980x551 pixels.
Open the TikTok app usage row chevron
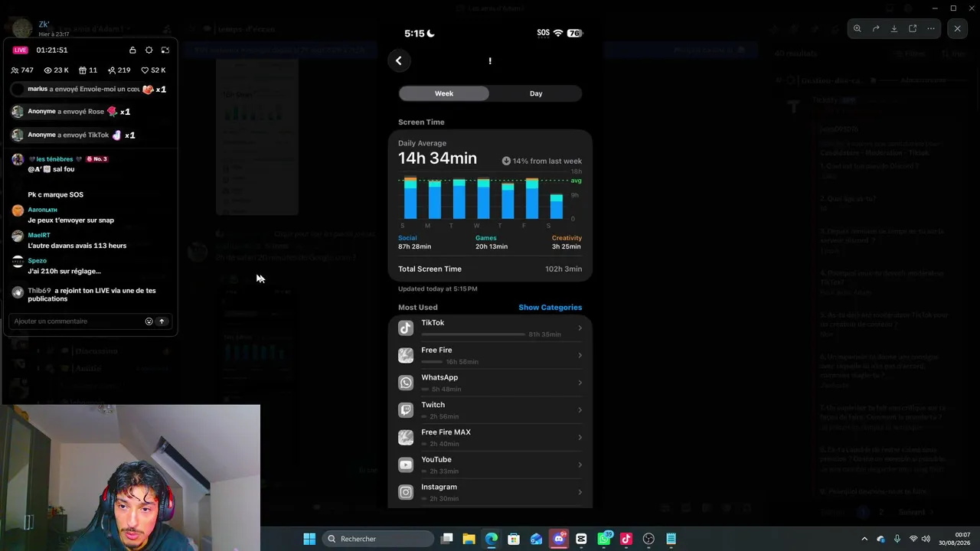(x=580, y=328)
